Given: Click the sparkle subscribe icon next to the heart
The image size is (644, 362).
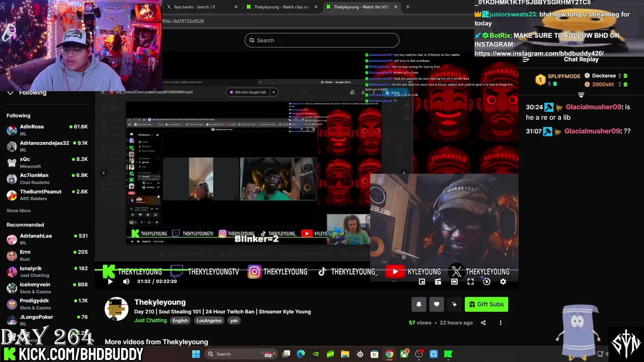Looking at the screenshot, I should click(x=454, y=304).
